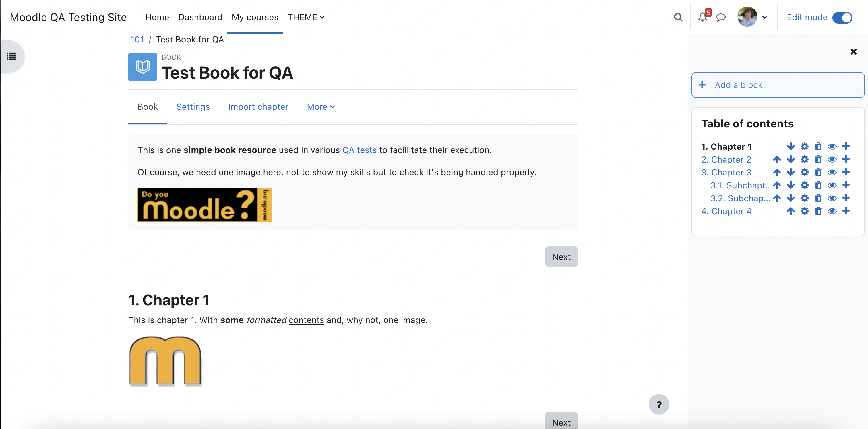Delete Chapter 3 with trash icon
This screenshot has width=868, height=429.
click(x=818, y=172)
